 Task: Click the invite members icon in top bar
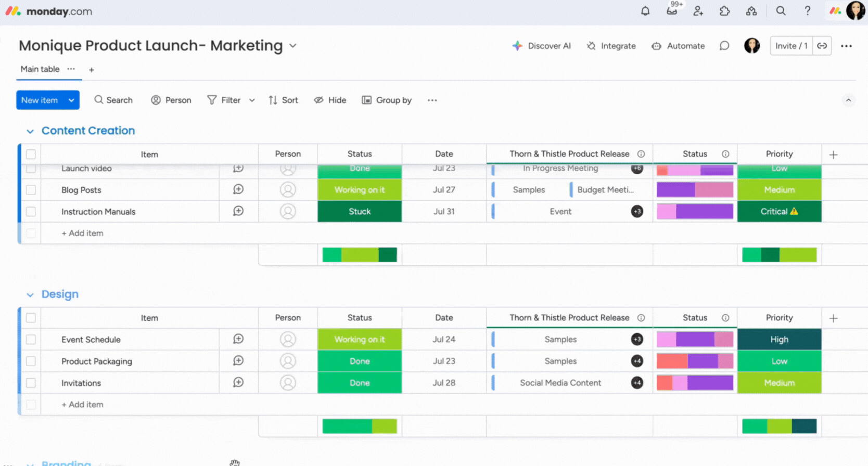coord(698,11)
